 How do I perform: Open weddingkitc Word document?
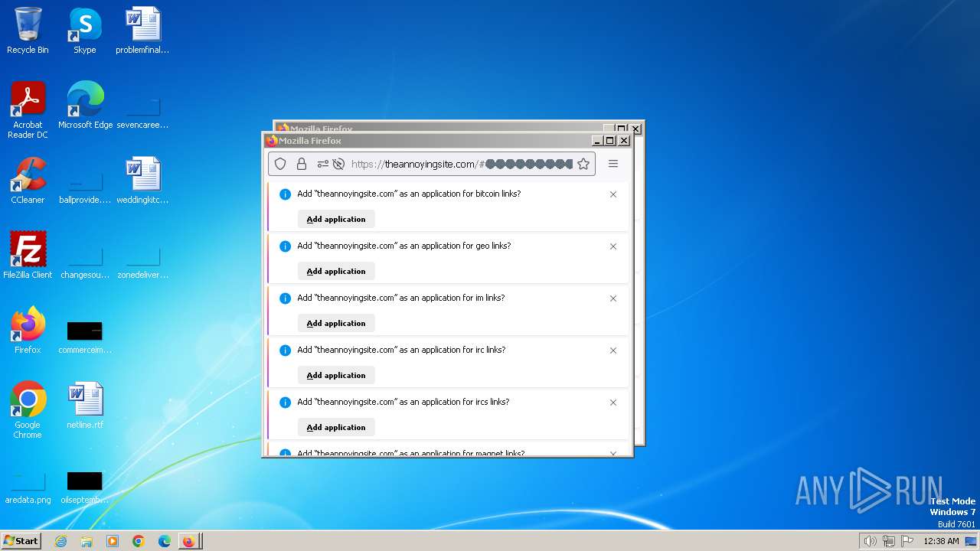142,181
